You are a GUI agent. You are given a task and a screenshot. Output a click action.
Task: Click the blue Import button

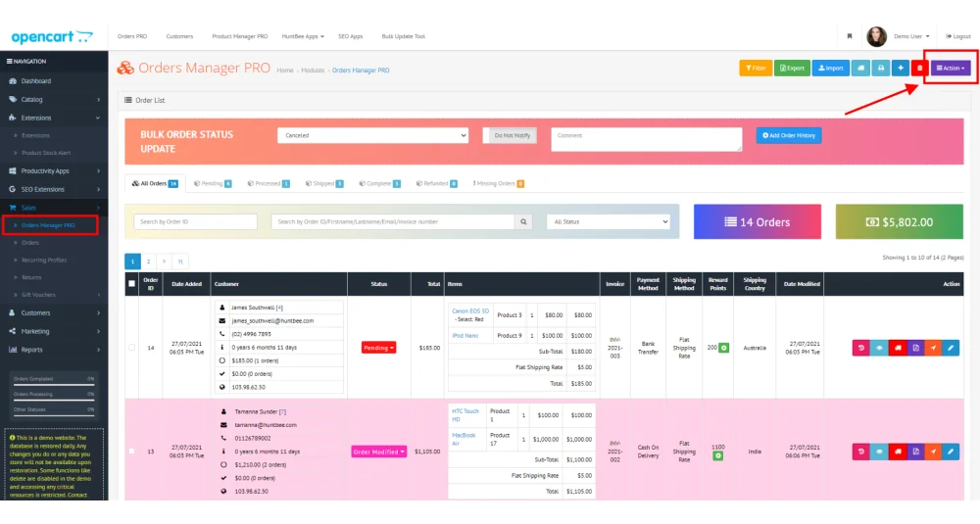coord(831,69)
